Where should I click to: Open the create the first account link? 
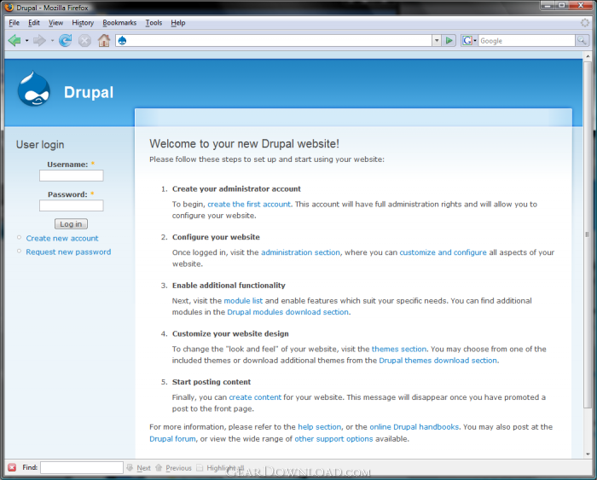(x=249, y=204)
